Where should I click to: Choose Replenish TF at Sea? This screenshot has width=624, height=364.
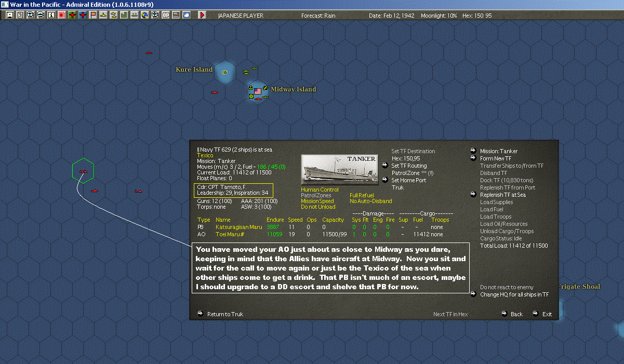click(503, 195)
